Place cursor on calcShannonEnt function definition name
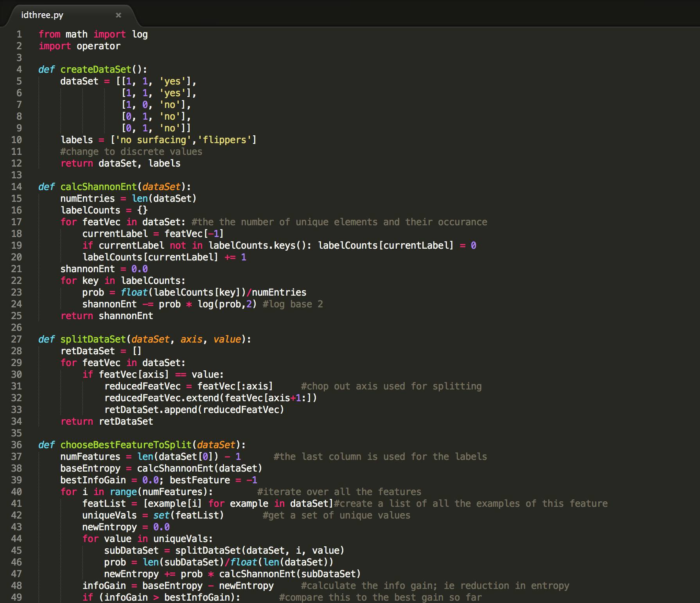This screenshot has height=603, width=700. pos(99,187)
